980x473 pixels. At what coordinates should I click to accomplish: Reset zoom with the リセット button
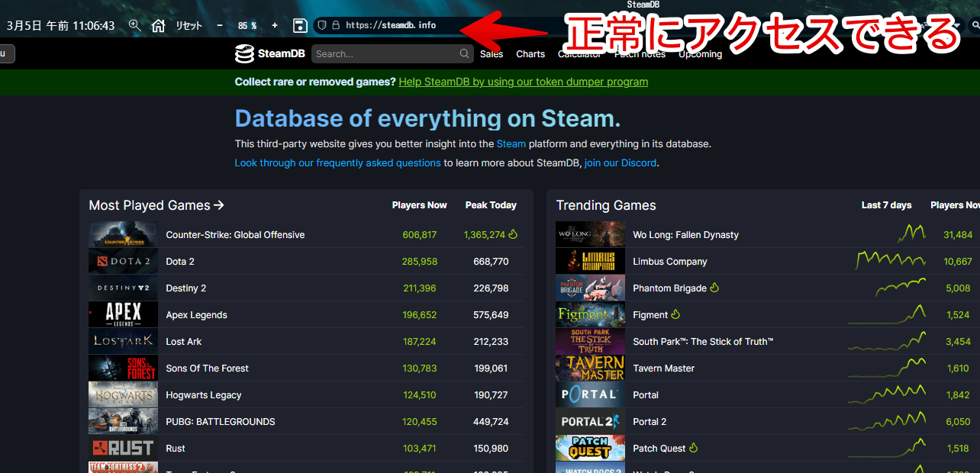pos(189,25)
